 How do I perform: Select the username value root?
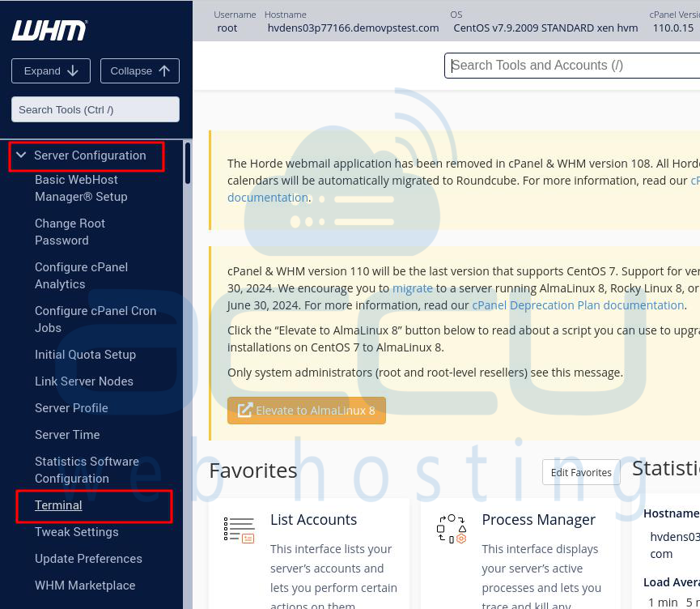(x=227, y=28)
